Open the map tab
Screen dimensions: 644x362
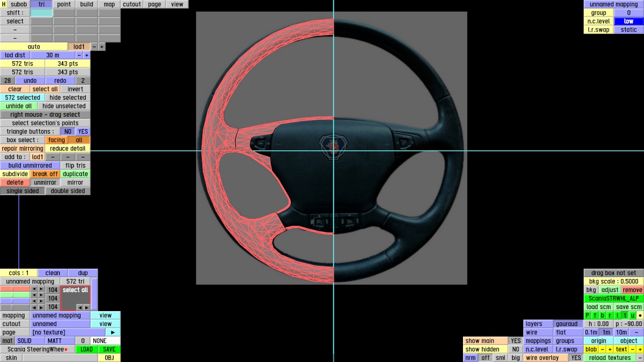click(x=109, y=4)
